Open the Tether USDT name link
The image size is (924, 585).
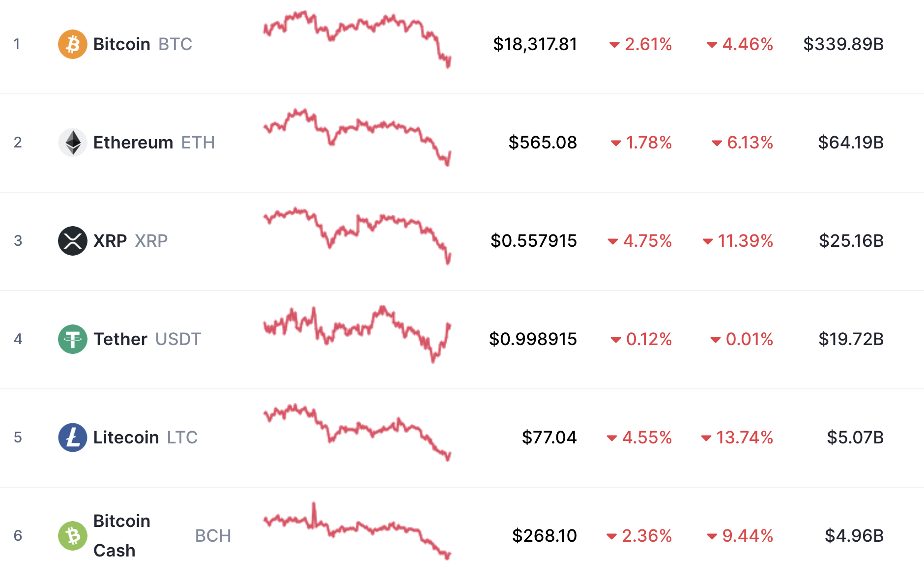coord(147,339)
